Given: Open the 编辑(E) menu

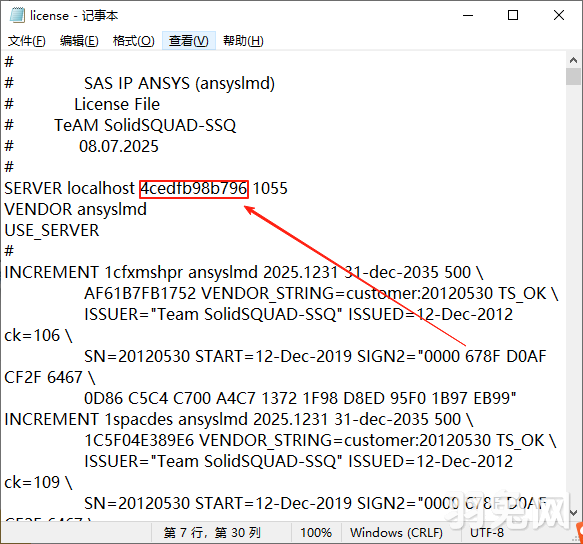Looking at the screenshot, I should 79,41.
